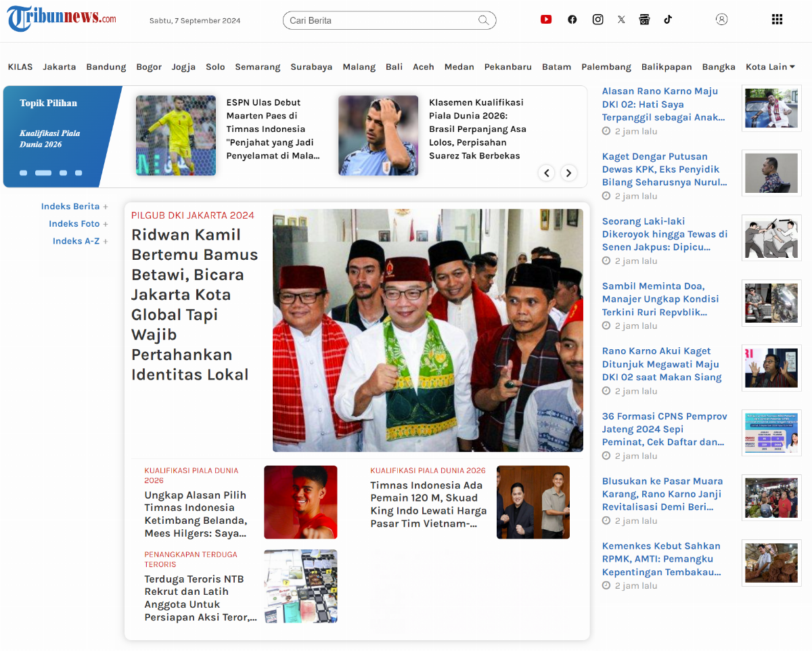The image size is (812, 651).
Task: Select the second carousel pagination dot
Action: tap(43, 173)
